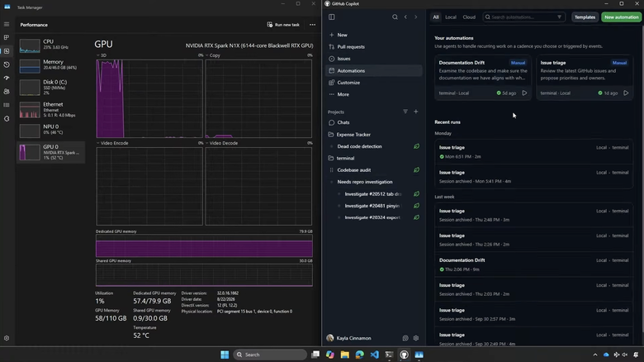Open Kayla Cinnamon account profile
This screenshot has height=362, width=644.
pyautogui.click(x=349, y=338)
